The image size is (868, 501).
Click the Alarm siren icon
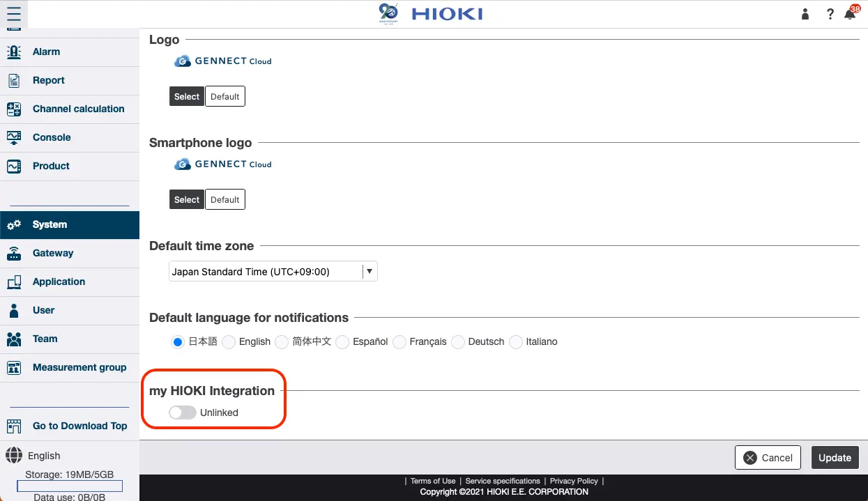point(14,52)
